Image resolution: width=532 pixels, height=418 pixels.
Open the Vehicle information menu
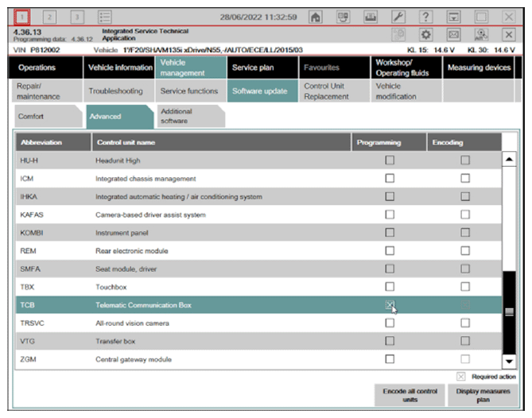(120, 68)
